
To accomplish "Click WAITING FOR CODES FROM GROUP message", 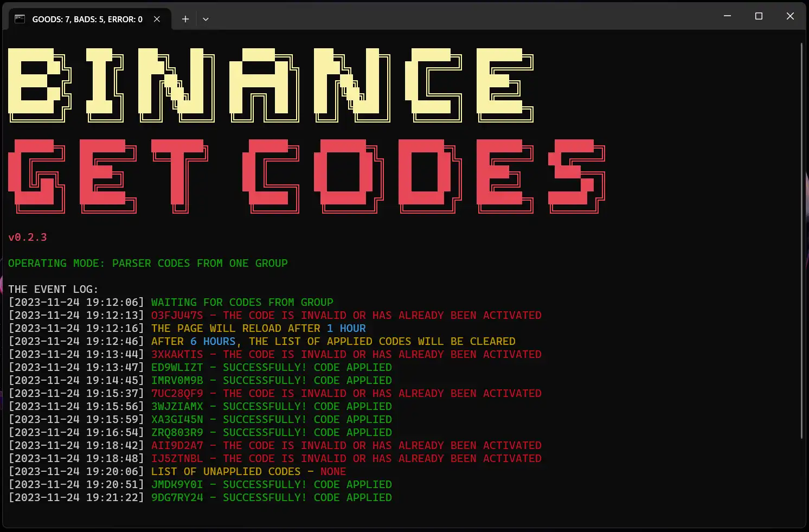I will click(x=242, y=302).
